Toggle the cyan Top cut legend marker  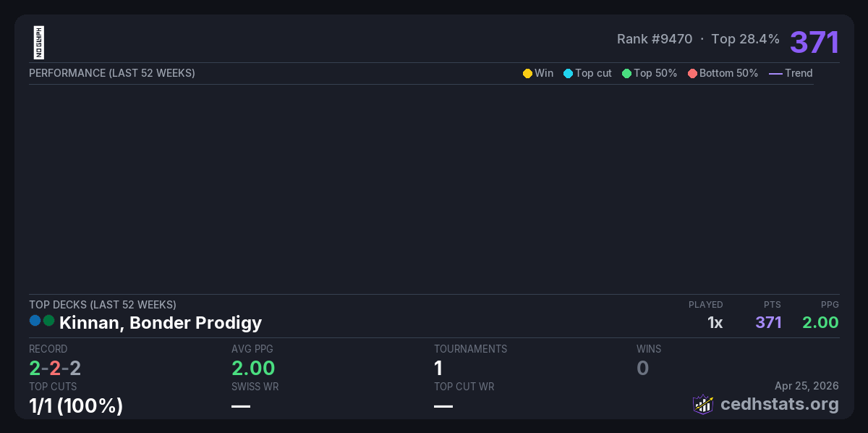tap(568, 73)
